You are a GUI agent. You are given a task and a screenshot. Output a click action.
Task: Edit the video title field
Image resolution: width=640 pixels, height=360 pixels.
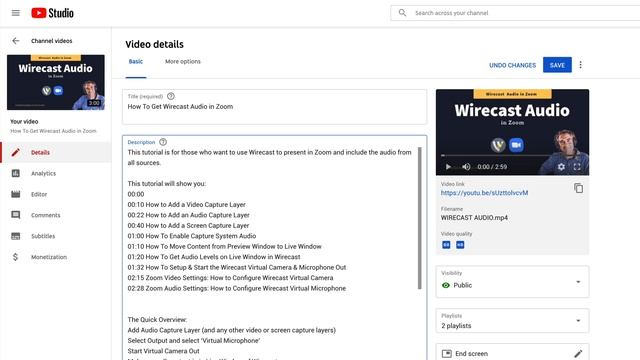[x=274, y=107]
